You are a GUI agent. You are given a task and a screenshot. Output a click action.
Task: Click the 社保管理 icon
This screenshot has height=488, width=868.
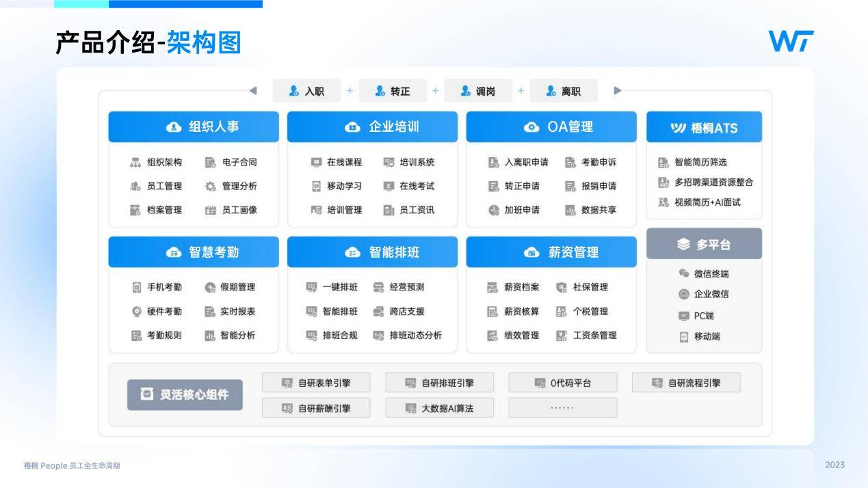pos(562,288)
